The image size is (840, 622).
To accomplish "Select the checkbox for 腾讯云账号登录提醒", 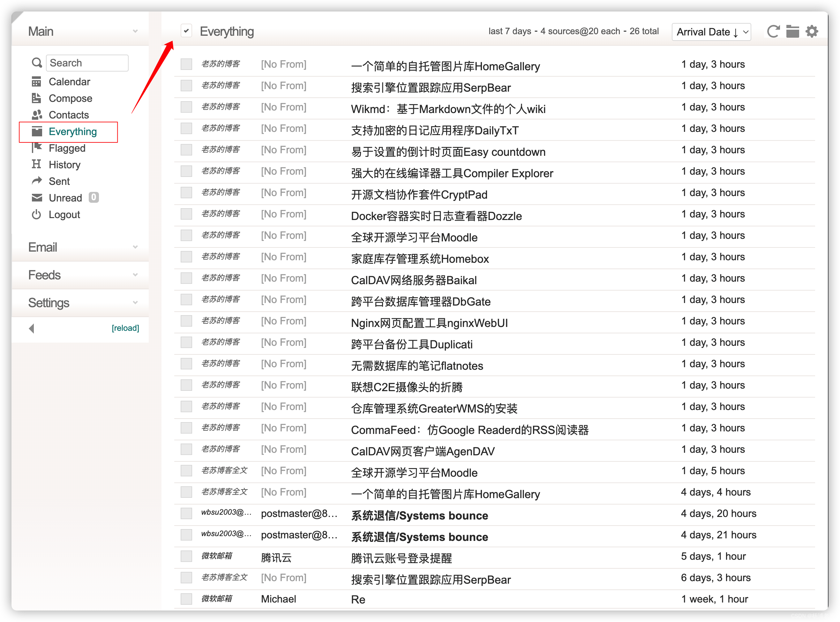I will (x=186, y=557).
